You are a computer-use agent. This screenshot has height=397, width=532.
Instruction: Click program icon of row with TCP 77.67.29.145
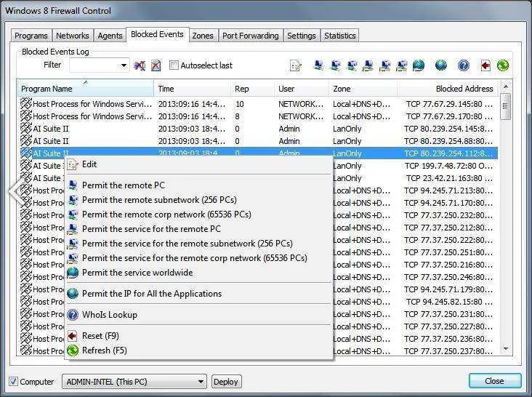(26, 103)
